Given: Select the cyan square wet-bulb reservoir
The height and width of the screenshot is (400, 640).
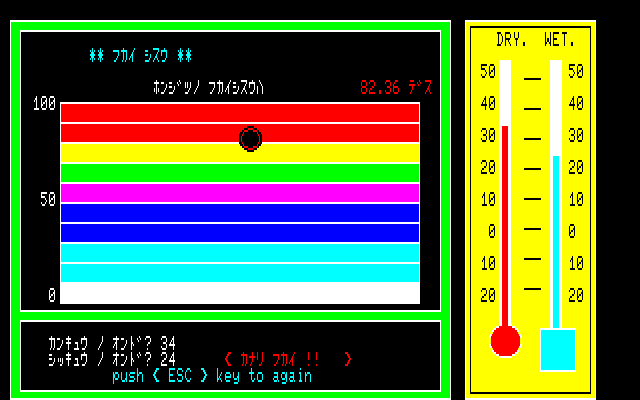Looking at the screenshot, I should (x=558, y=350).
